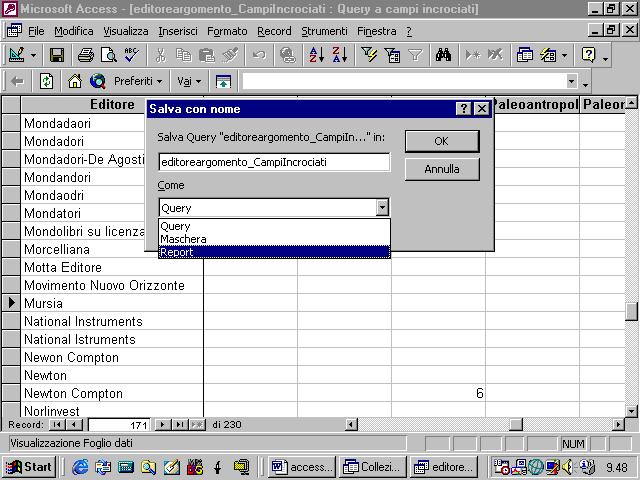The height and width of the screenshot is (480, 640).
Task: Click the Find binoculars icon
Action: click(443, 55)
